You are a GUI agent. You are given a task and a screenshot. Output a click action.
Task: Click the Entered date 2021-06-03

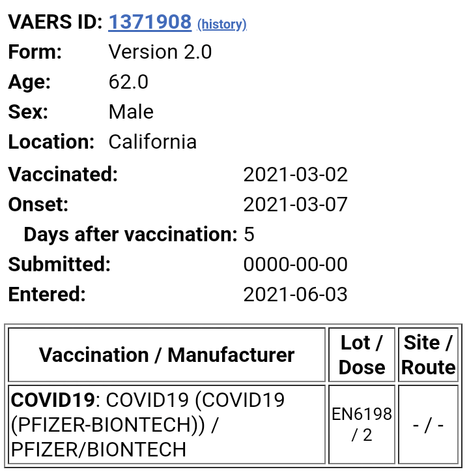pos(295,295)
